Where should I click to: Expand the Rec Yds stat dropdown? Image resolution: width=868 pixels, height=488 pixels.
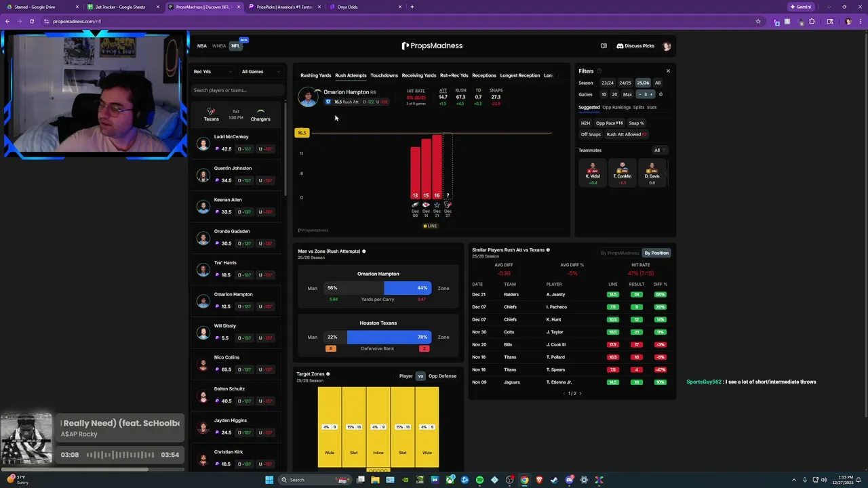213,72
